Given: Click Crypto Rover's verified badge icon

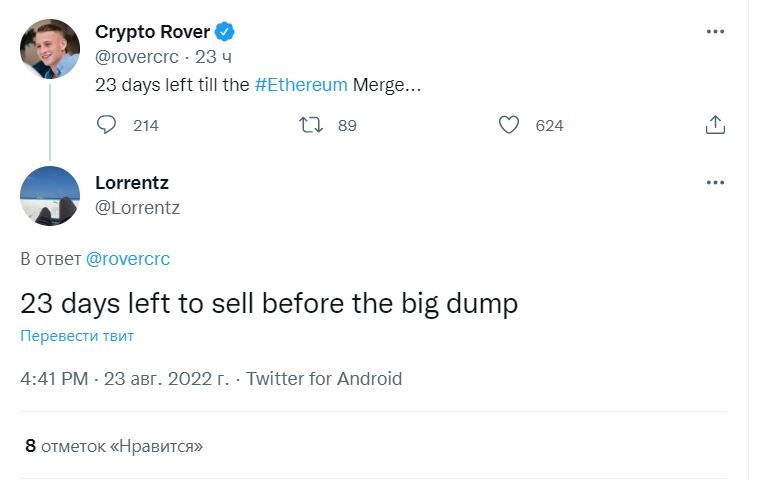Looking at the screenshot, I should 225,32.
